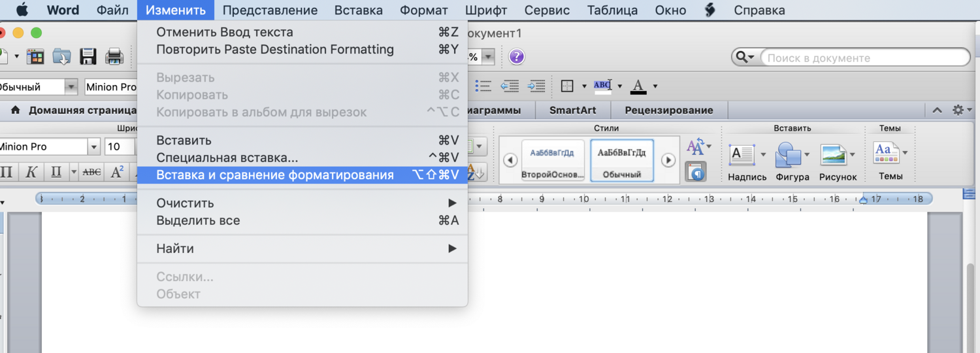The height and width of the screenshot is (353, 980).
Task: Open Фигура shape dropdown arrow
Action: [808, 155]
